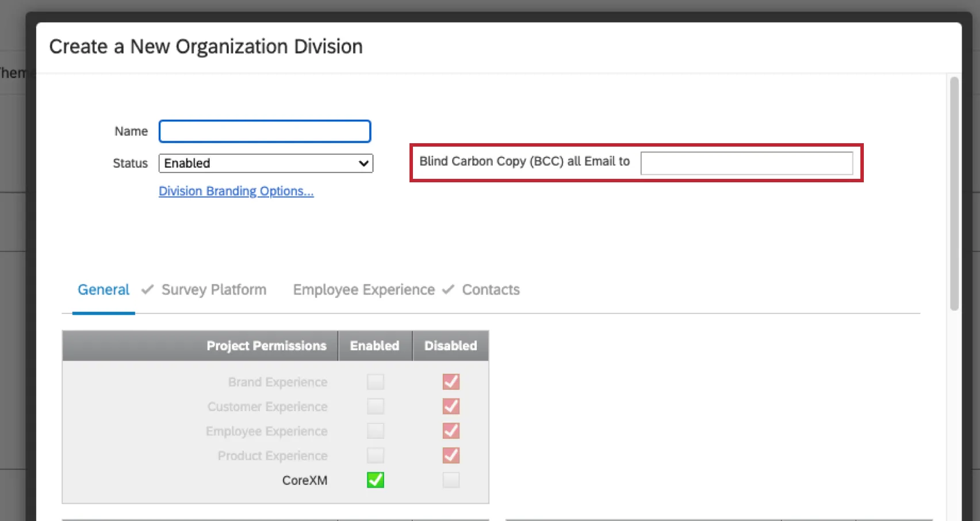This screenshot has height=521, width=980.
Task: Enable the Brand Experience permission checkbox
Action: 375,381
